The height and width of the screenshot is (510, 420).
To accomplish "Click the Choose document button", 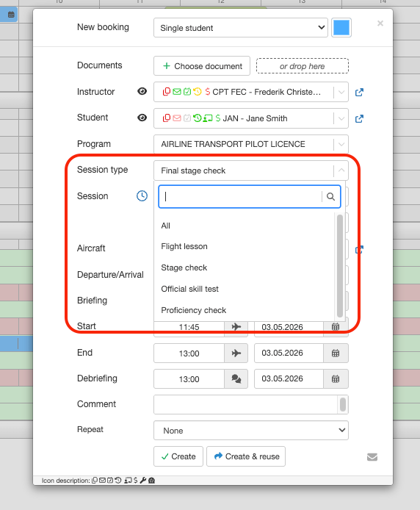I will coord(202,66).
